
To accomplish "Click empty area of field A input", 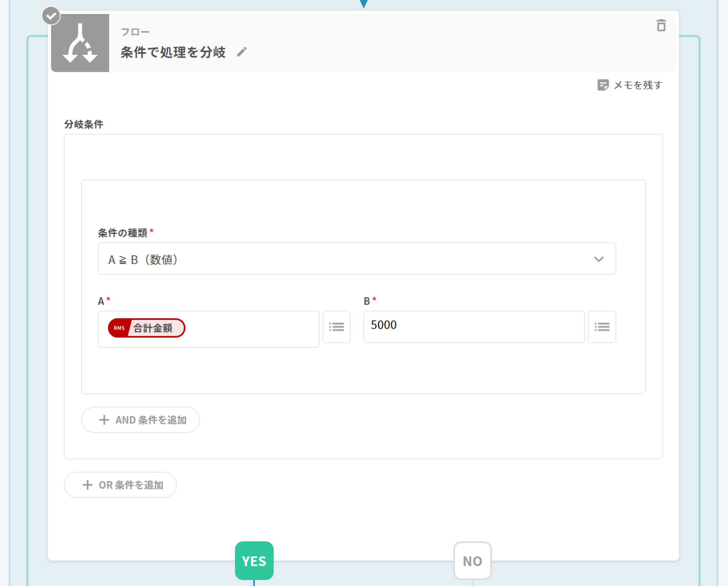I will 253,329.
